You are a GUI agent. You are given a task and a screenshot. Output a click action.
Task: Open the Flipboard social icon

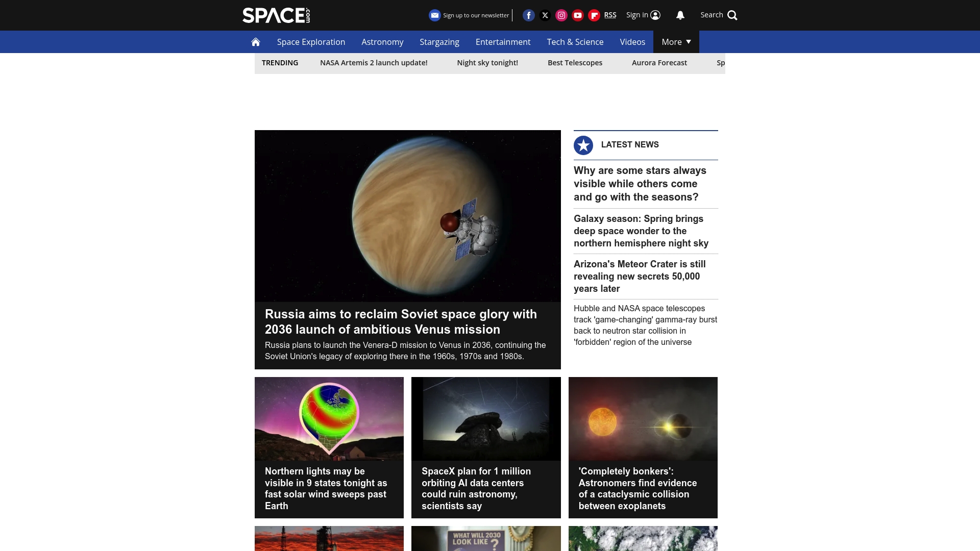click(x=594, y=15)
